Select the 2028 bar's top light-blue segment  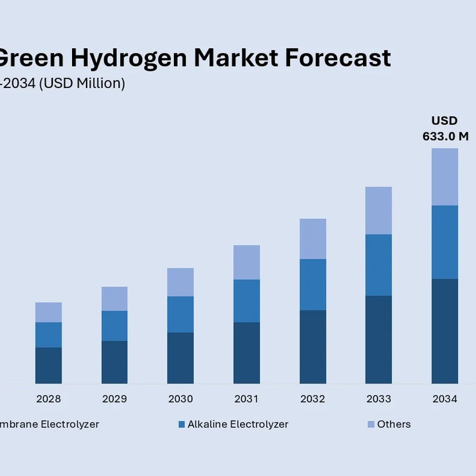pyautogui.click(x=48, y=312)
